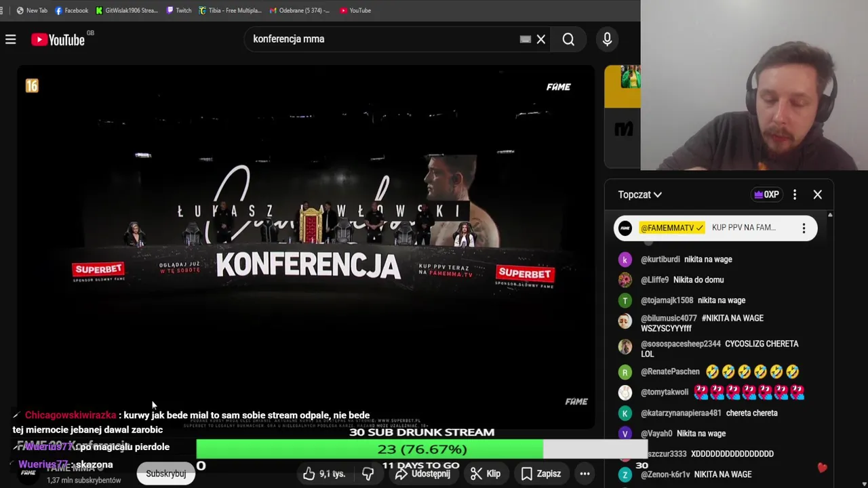
Task: Click the @tomytakwoli chat username
Action: (665, 392)
